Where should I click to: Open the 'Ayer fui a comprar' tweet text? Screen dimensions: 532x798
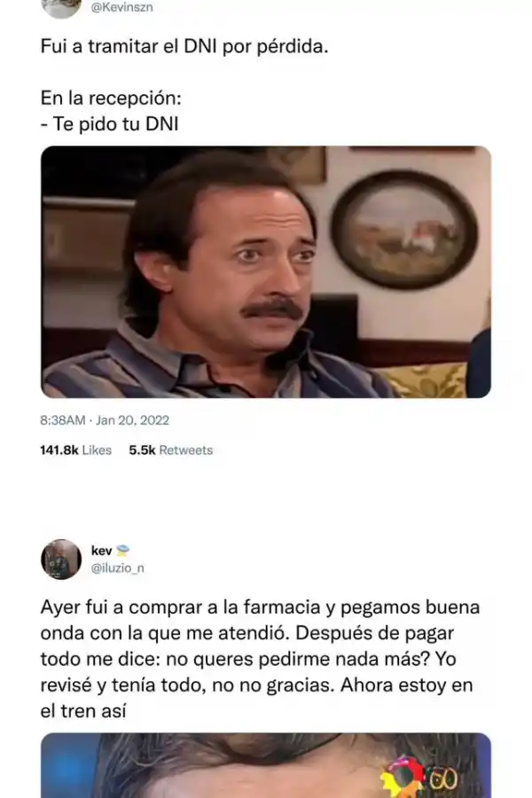[260, 659]
